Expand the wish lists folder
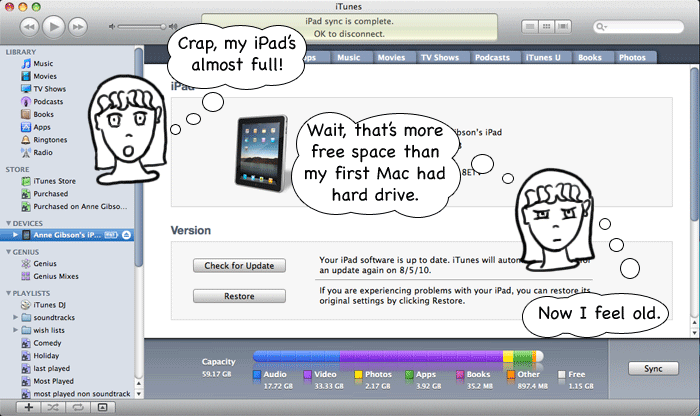This screenshot has width=700, height=416. pos(16,330)
